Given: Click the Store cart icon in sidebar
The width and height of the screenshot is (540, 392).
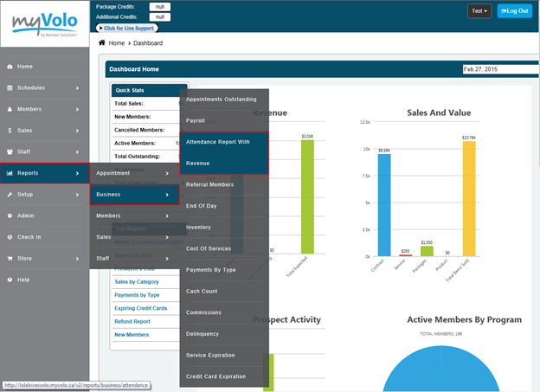Looking at the screenshot, I should (10, 258).
